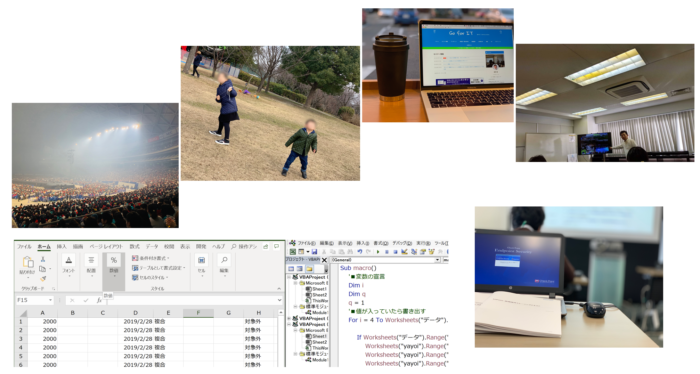Click the Cut scissors icon
Viewport: 700px width, 374px height.
[x=43, y=259]
